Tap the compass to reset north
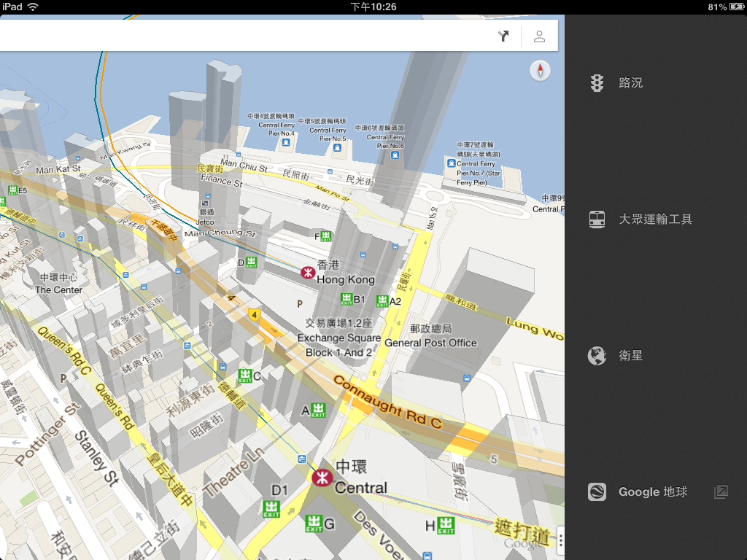 point(541,71)
